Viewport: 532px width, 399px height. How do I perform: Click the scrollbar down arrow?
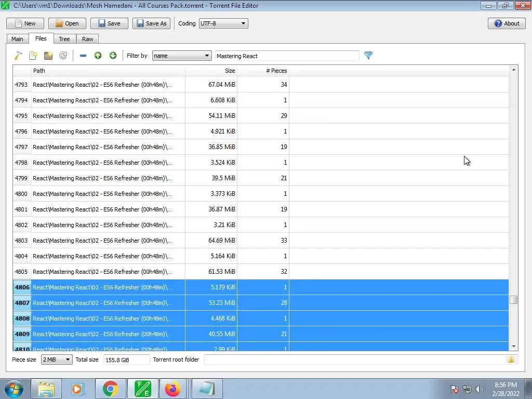[514, 347]
